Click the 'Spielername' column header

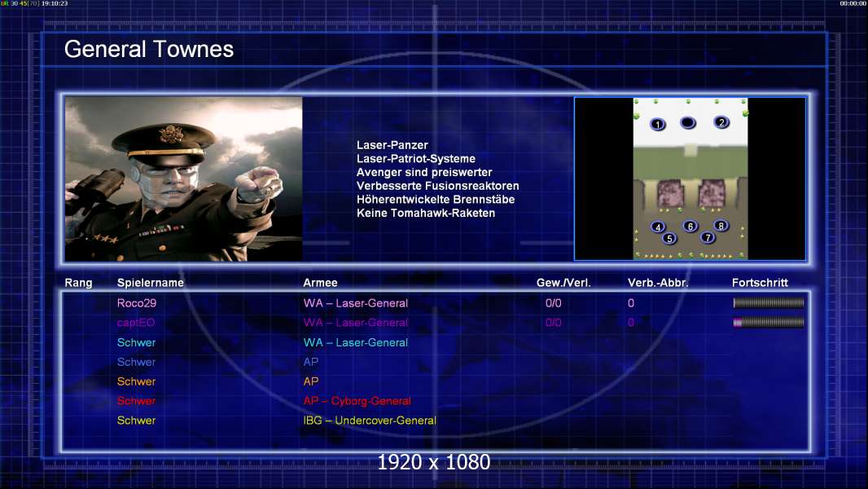tap(151, 283)
